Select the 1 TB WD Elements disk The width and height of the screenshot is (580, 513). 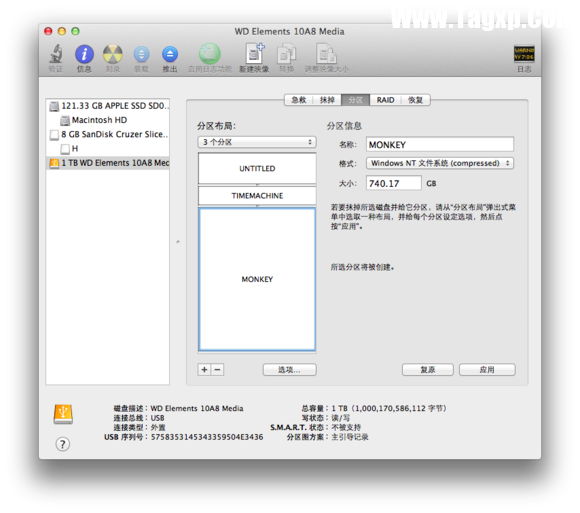[x=108, y=163]
